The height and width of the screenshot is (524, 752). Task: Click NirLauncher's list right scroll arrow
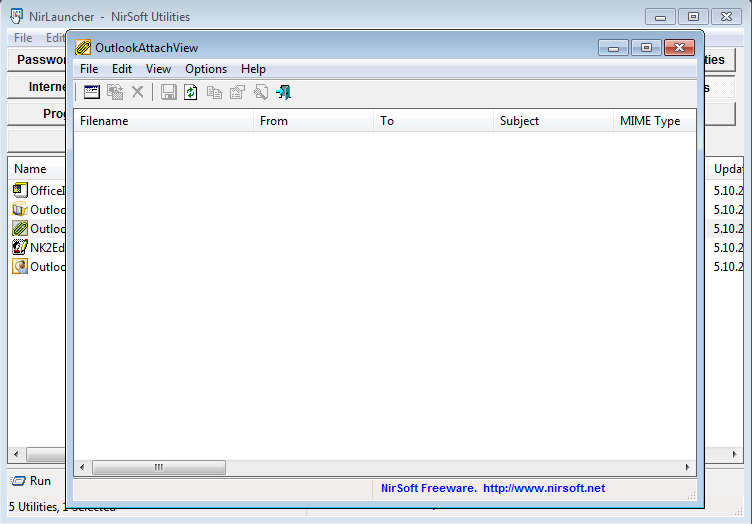pos(734,454)
